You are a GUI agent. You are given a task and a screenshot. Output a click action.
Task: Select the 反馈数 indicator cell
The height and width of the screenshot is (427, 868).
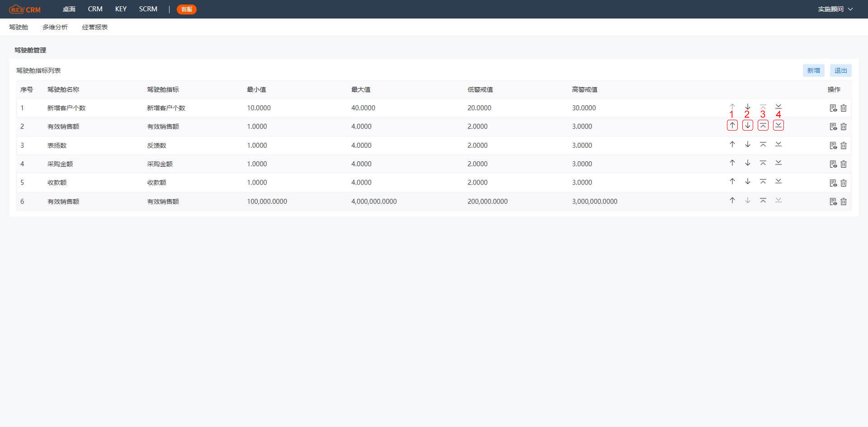click(x=157, y=145)
